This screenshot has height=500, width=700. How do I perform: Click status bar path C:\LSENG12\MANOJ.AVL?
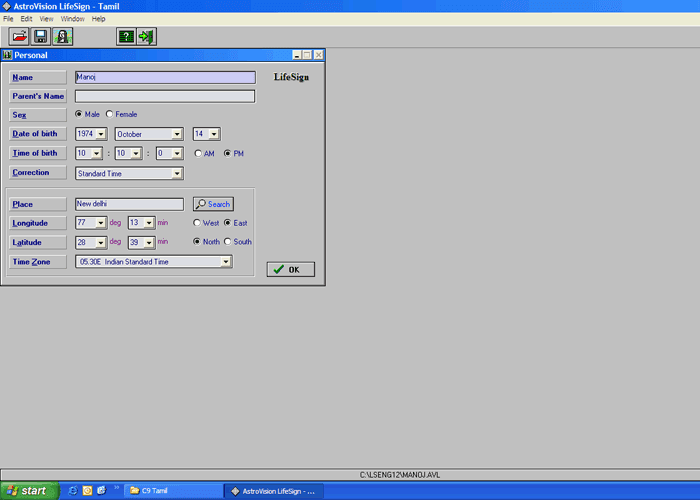400,475
